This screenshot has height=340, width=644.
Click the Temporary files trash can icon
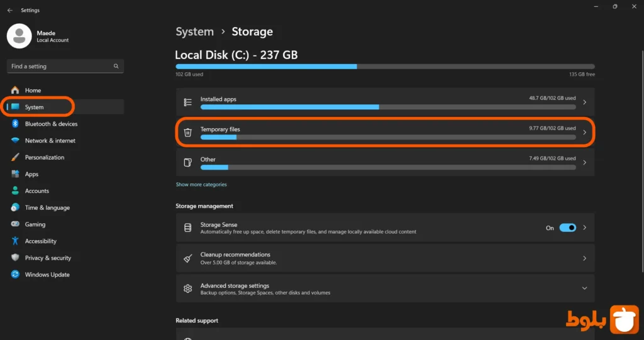pyautogui.click(x=187, y=133)
